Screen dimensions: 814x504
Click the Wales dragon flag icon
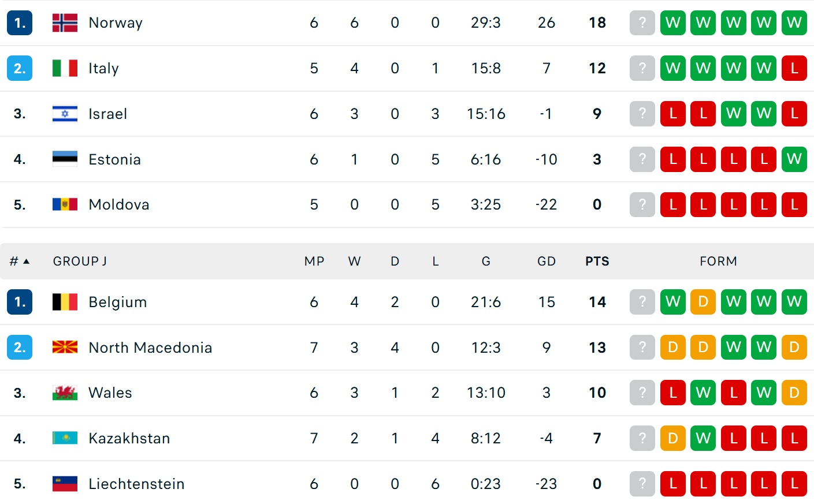65,393
